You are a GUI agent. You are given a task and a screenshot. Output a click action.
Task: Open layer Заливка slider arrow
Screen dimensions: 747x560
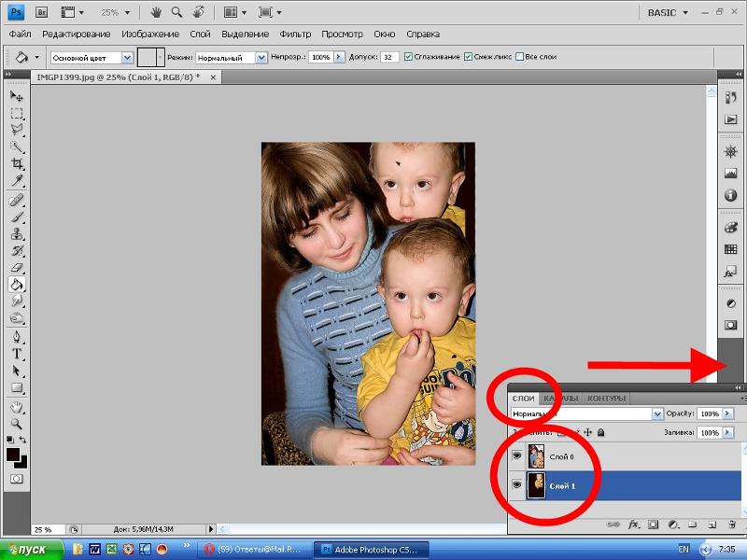(x=727, y=432)
